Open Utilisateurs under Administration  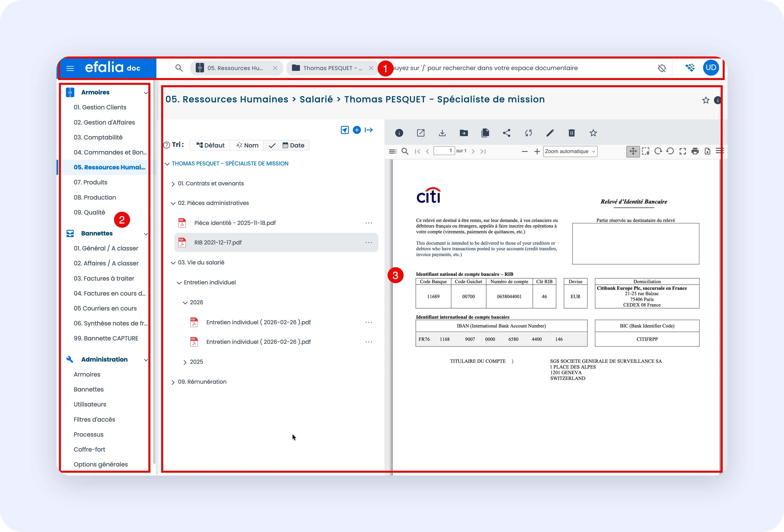[90, 404]
